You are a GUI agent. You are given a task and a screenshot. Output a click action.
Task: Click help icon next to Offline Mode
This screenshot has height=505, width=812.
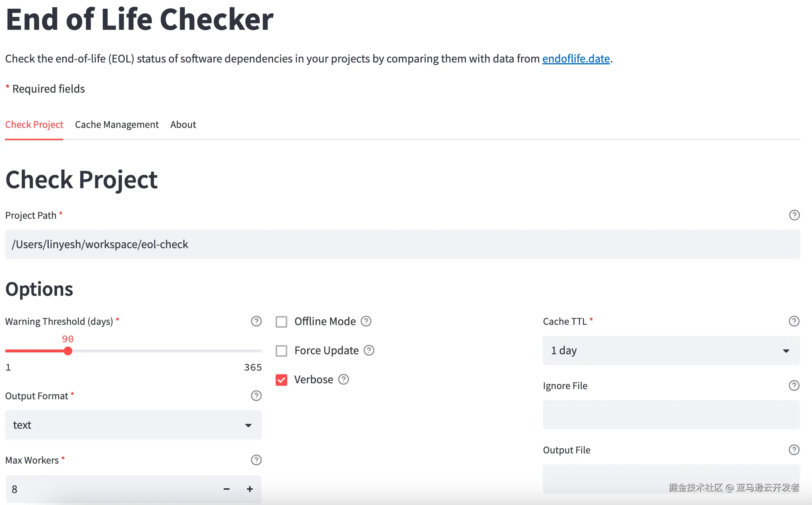tap(366, 321)
